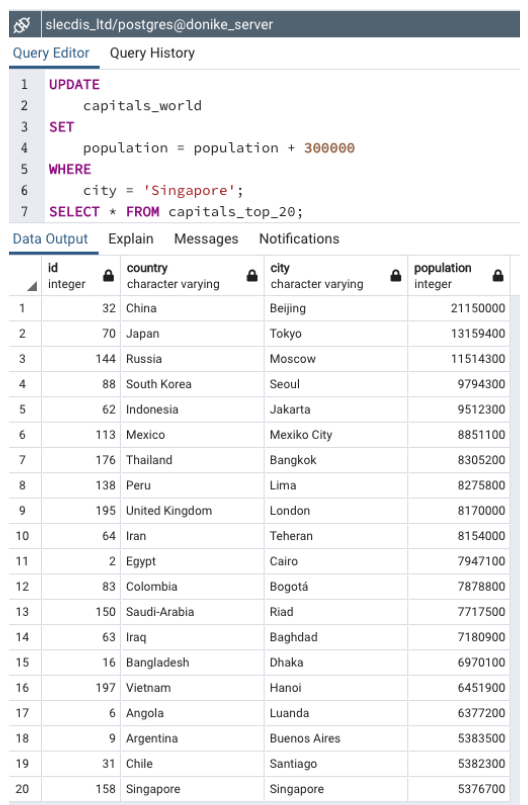Select the Beijing city cell
The height and width of the screenshot is (805, 528).
click(x=336, y=308)
